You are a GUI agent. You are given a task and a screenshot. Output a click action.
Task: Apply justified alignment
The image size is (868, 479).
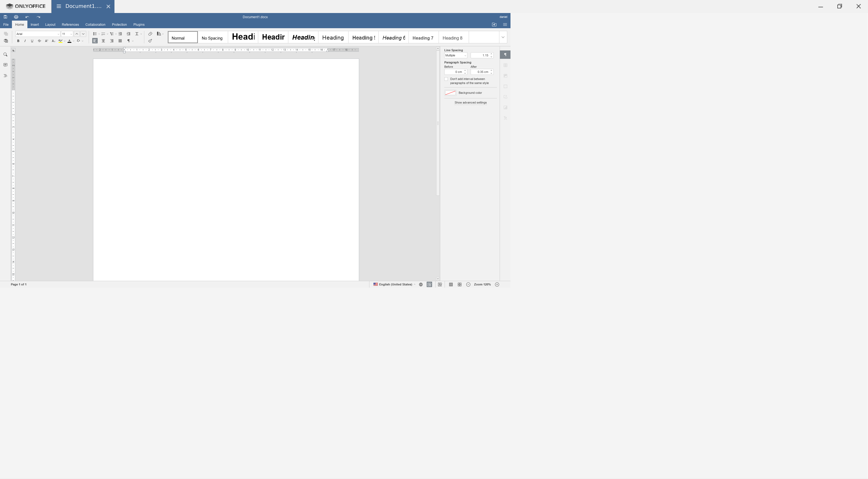[120, 41]
